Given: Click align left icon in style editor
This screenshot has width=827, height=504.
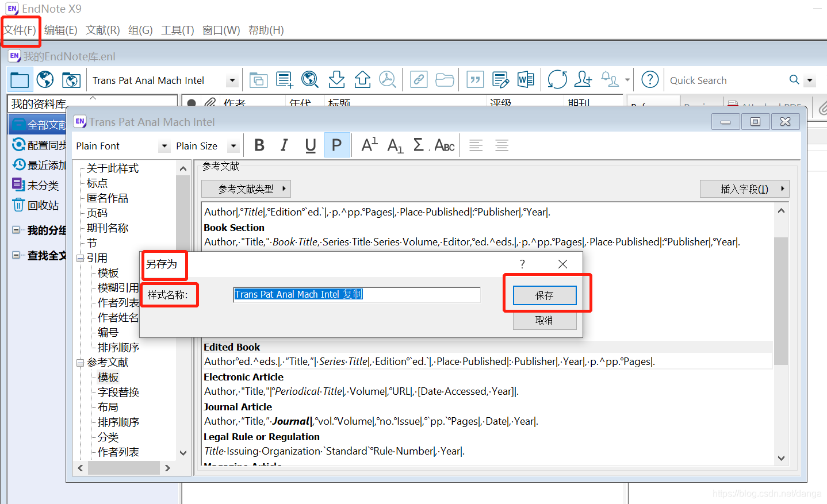Looking at the screenshot, I should click(476, 145).
